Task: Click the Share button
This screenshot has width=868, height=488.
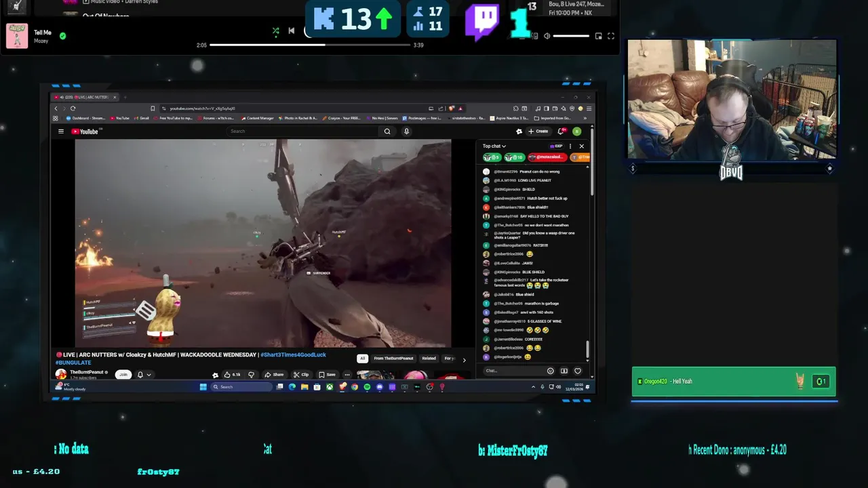Action: point(274,375)
